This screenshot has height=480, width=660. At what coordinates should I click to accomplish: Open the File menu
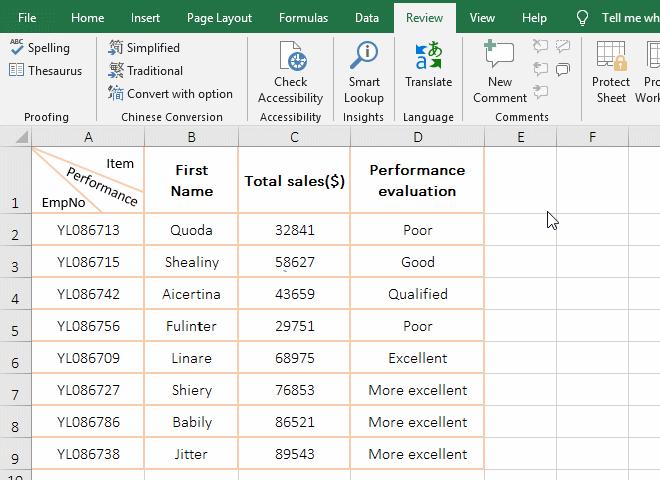pos(27,18)
